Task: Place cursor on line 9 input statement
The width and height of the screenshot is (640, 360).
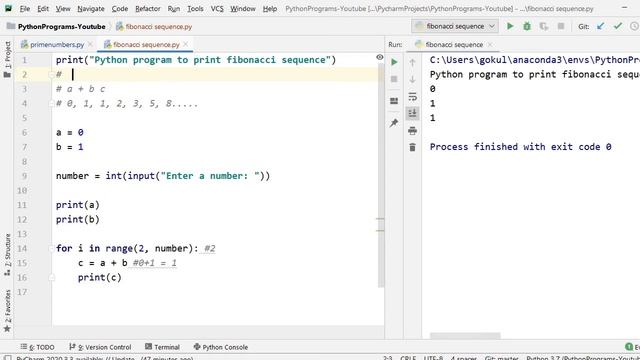Action: pos(163,176)
